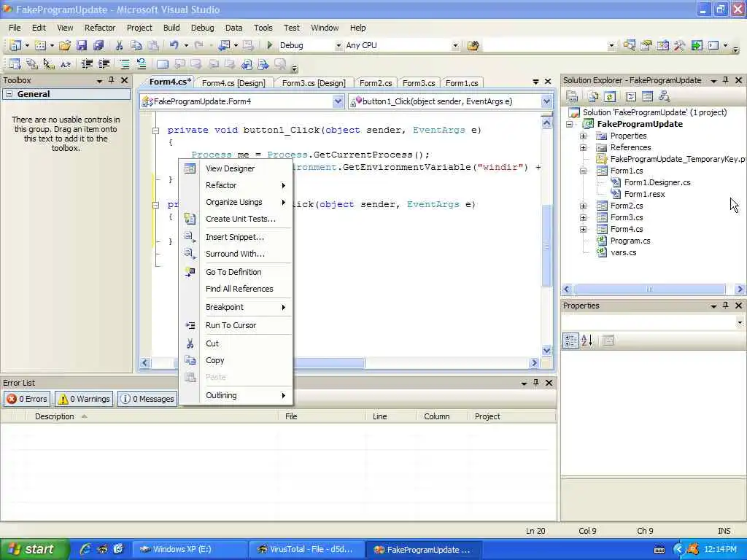The width and height of the screenshot is (747, 560).
Task: Click Properties icon in Solution Explorer toolbar
Action: click(x=572, y=97)
